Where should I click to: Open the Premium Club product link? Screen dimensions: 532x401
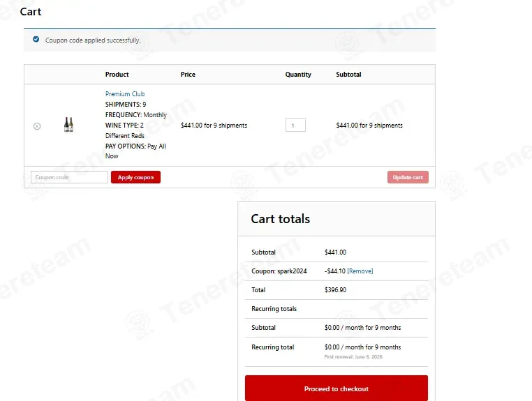point(125,94)
